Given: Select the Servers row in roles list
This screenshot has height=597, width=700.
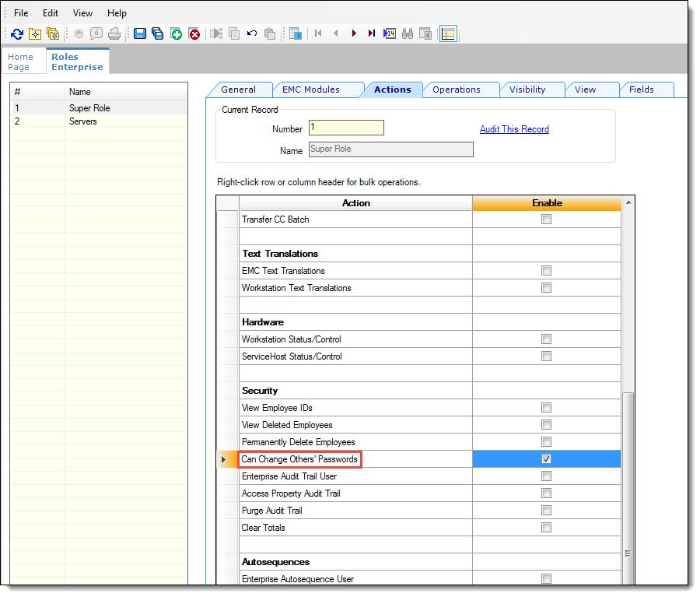Looking at the screenshot, I should [99, 121].
